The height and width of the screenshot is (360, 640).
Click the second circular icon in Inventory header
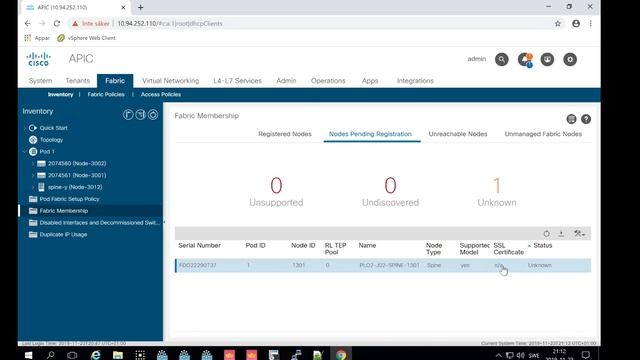(x=140, y=115)
